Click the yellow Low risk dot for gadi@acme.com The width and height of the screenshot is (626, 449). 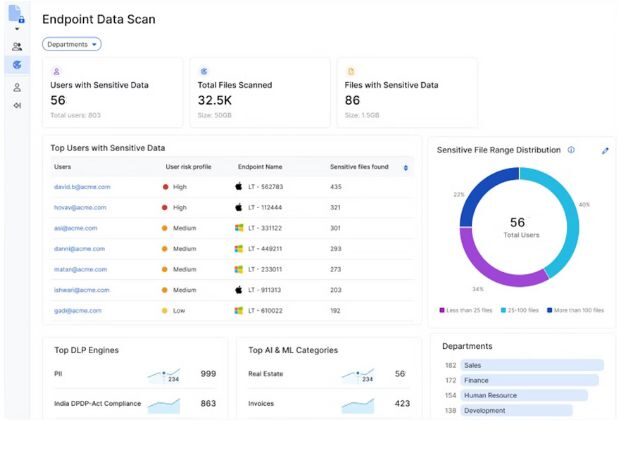pos(164,311)
